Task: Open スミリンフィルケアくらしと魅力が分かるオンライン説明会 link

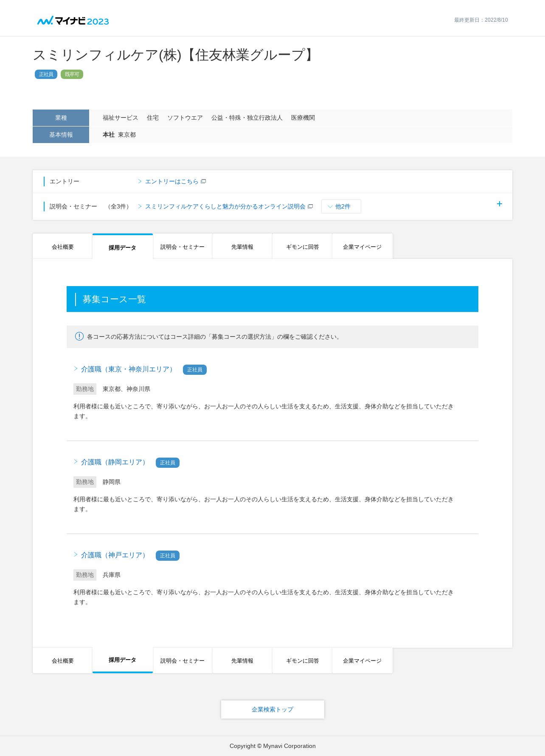Action: (225, 206)
